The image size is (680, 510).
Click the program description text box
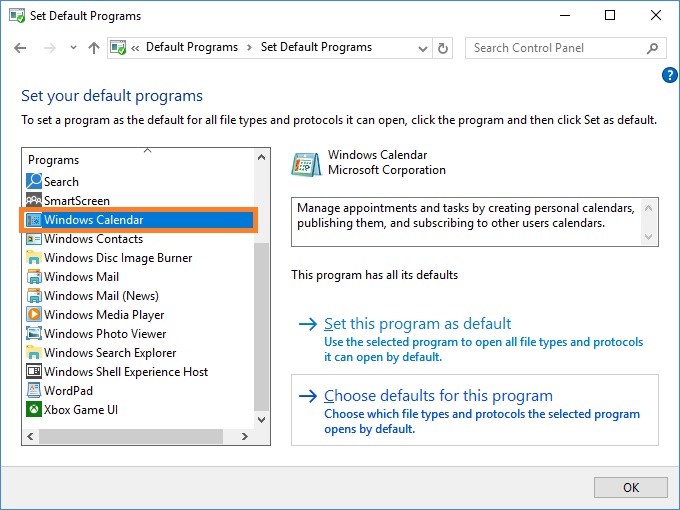point(475,222)
